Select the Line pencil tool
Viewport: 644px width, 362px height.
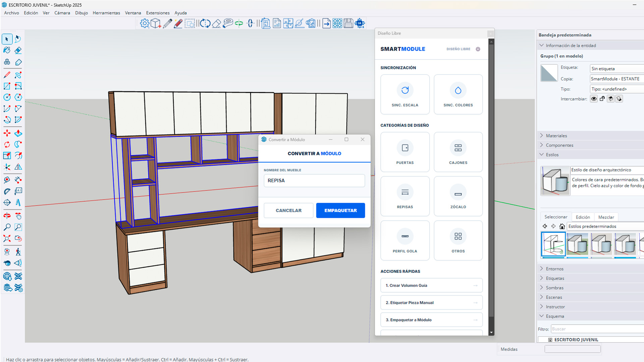pos(7,75)
